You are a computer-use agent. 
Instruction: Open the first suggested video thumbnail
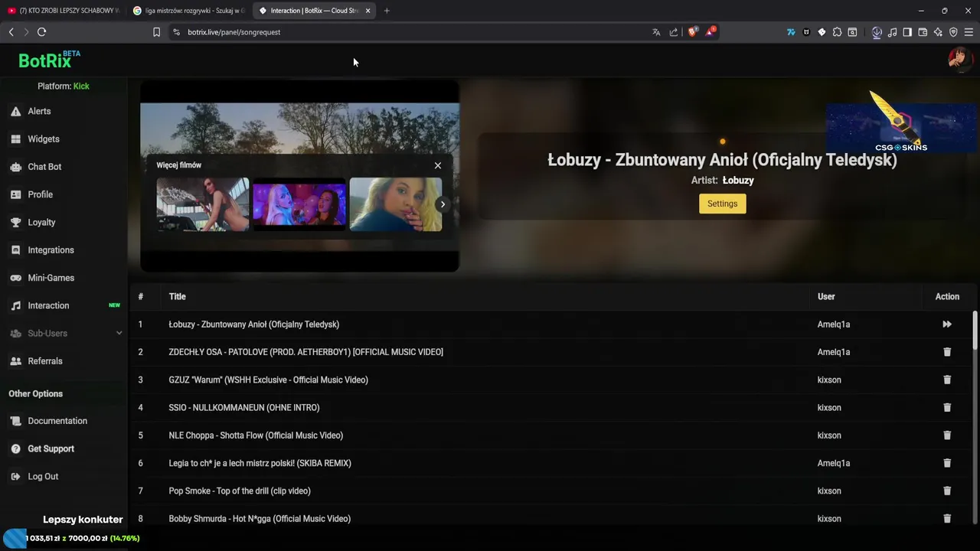203,204
